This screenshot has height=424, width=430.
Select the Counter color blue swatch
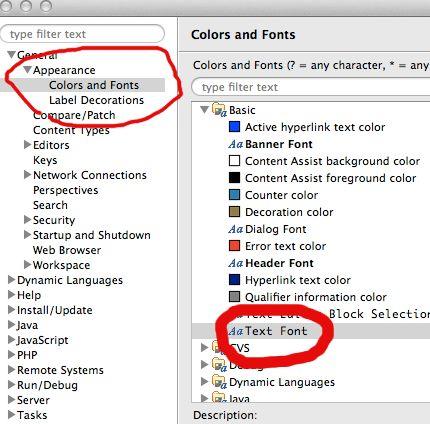pos(235,195)
